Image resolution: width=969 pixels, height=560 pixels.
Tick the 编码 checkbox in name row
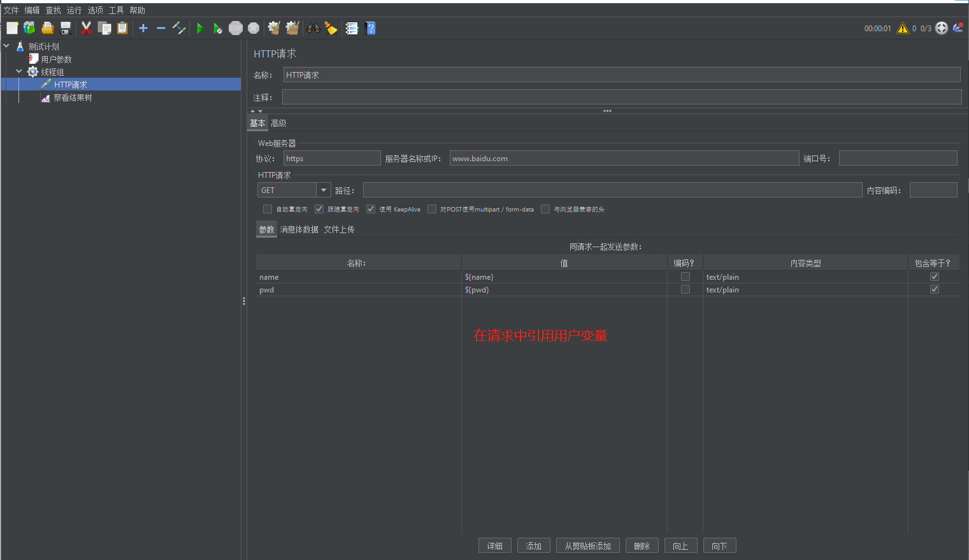point(685,276)
